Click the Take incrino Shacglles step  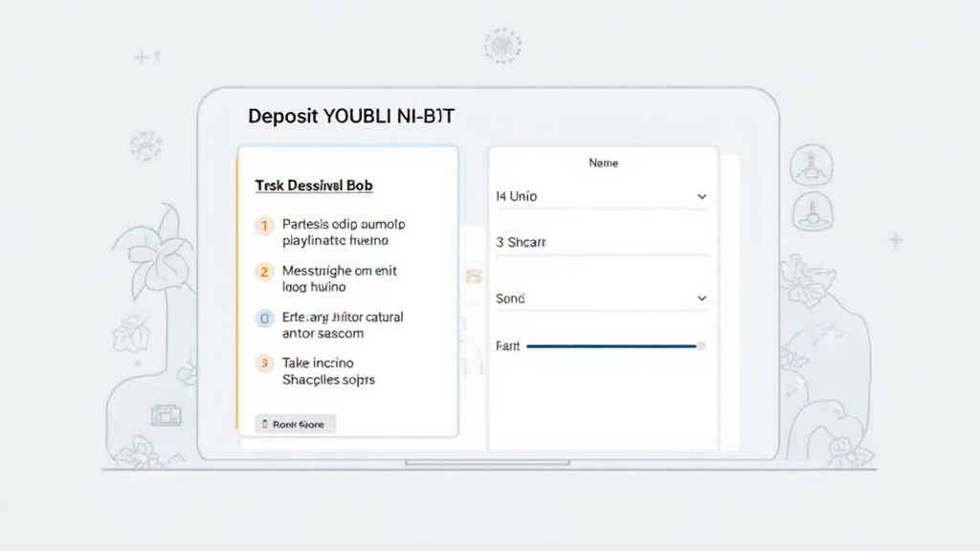(x=328, y=371)
